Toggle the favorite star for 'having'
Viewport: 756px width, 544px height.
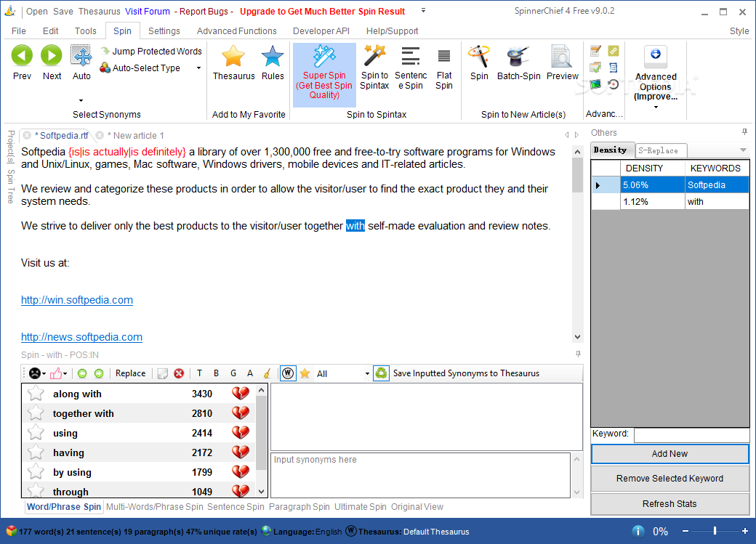[x=36, y=452]
